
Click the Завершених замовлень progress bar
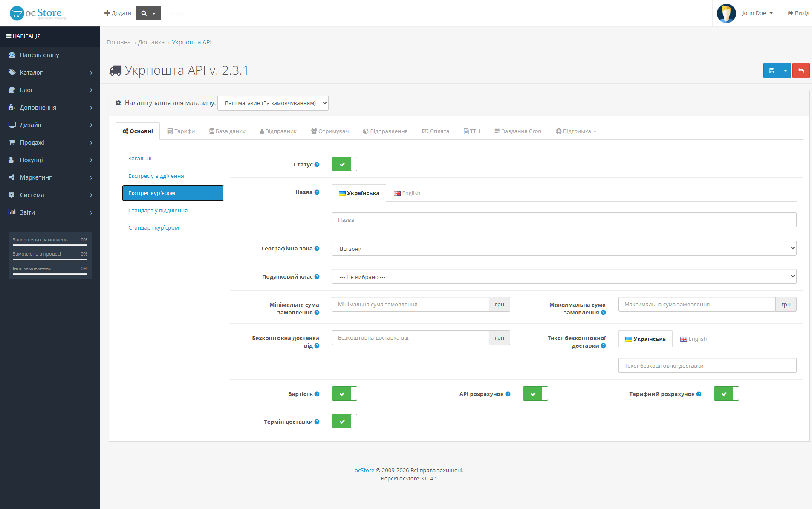click(50, 245)
